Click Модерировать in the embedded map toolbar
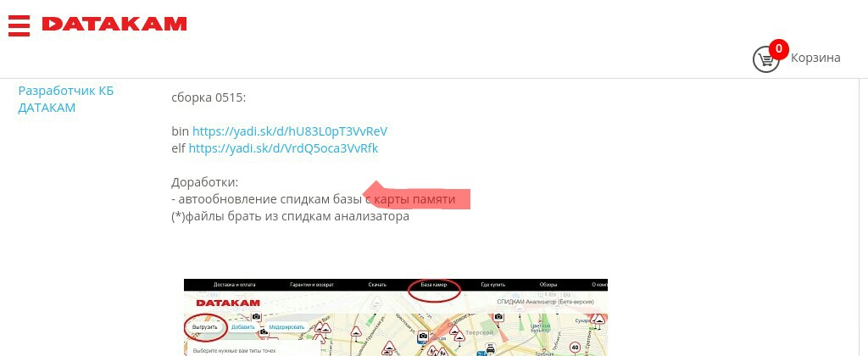 coord(286,326)
